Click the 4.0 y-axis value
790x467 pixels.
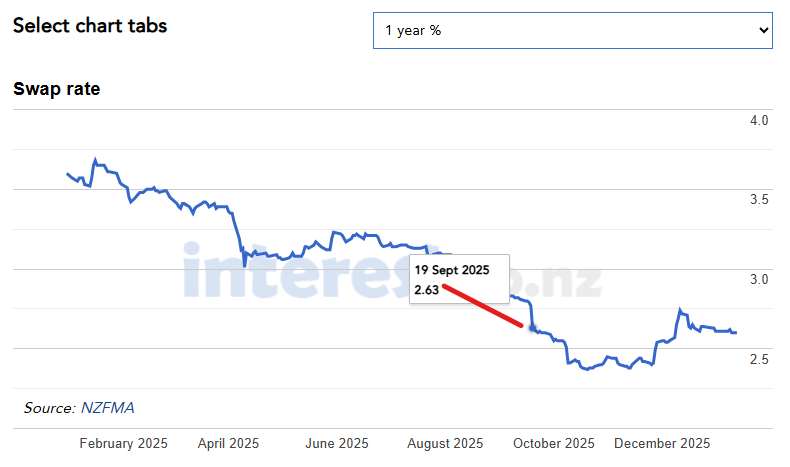pos(758,121)
